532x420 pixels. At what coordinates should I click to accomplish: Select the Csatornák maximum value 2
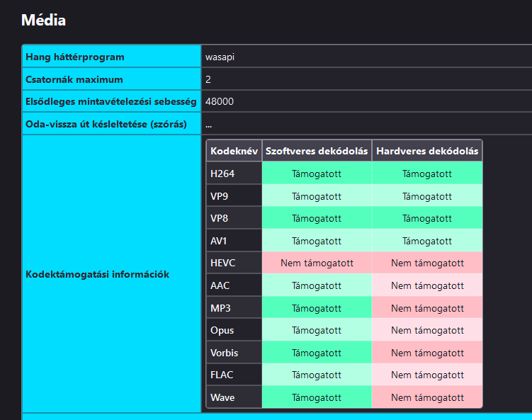click(208, 79)
